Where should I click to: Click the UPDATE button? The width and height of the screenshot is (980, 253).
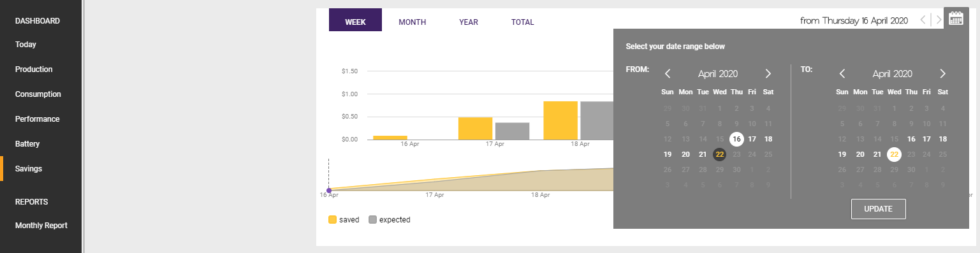(x=878, y=209)
